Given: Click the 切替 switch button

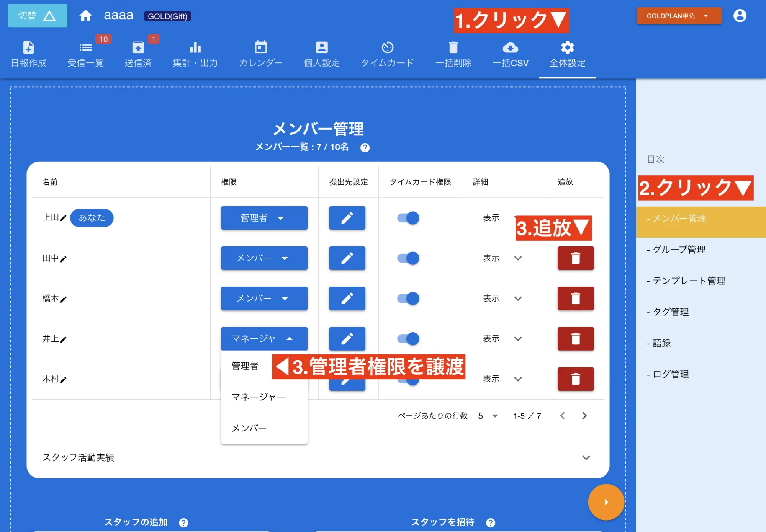Looking at the screenshot, I should coord(37,15).
